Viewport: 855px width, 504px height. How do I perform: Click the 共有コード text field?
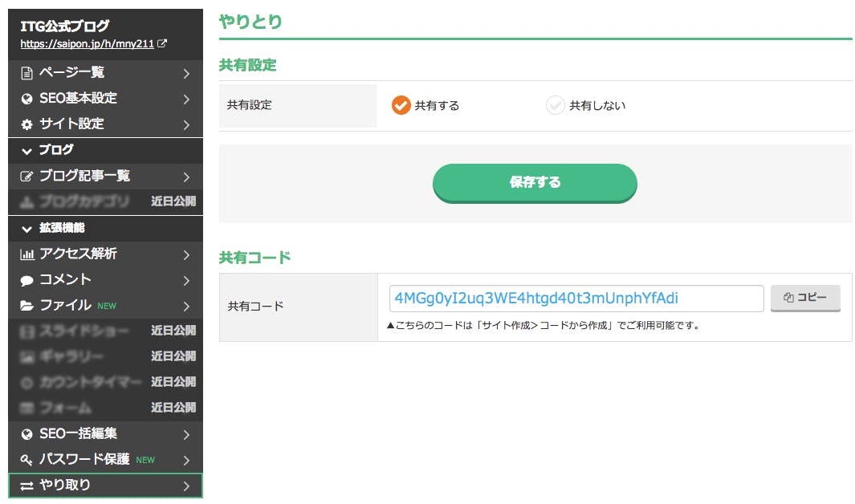(x=575, y=299)
